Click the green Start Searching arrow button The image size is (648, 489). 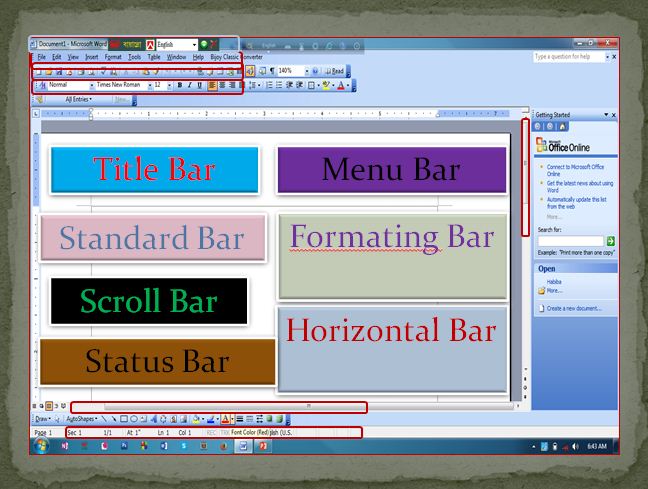[610, 241]
